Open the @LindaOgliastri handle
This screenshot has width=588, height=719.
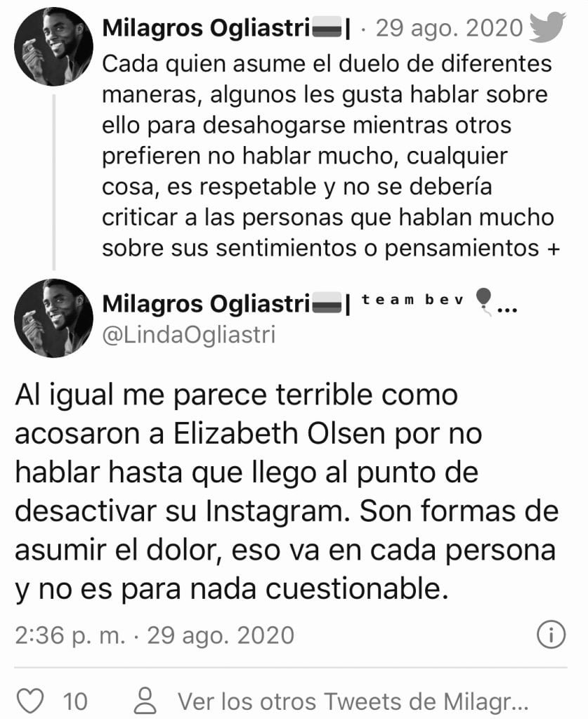(x=188, y=335)
